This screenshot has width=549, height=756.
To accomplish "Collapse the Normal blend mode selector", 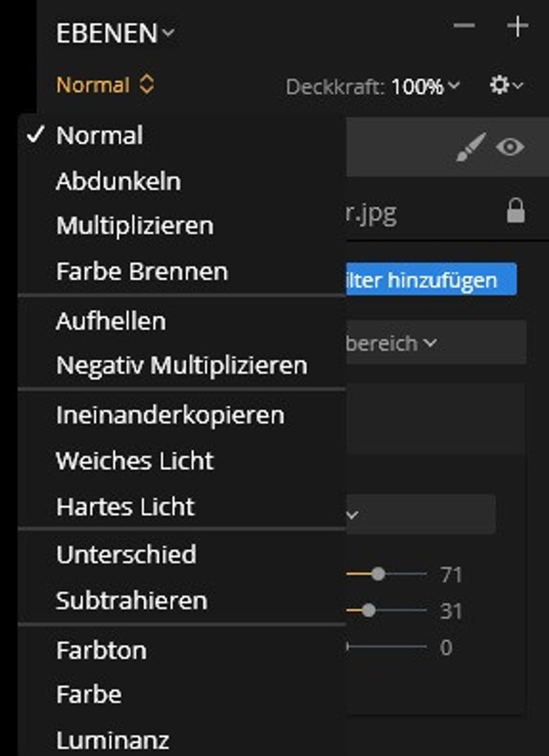I will [106, 85].
